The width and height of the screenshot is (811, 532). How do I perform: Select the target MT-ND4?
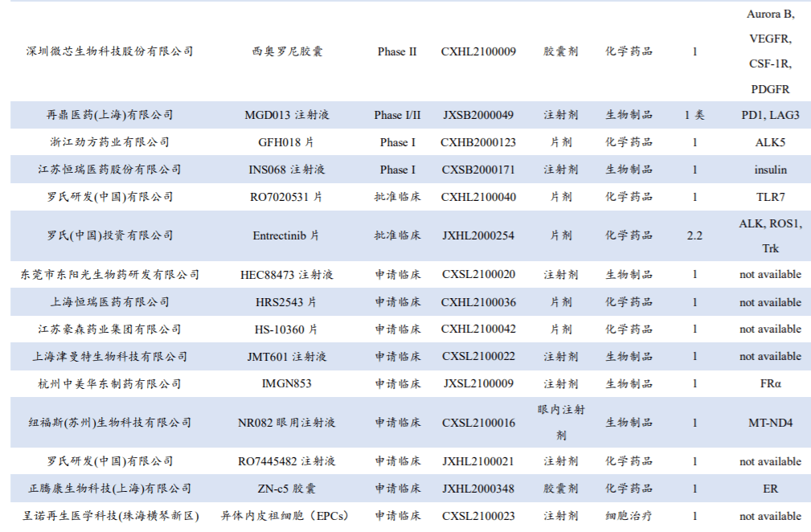pos(770,423)
